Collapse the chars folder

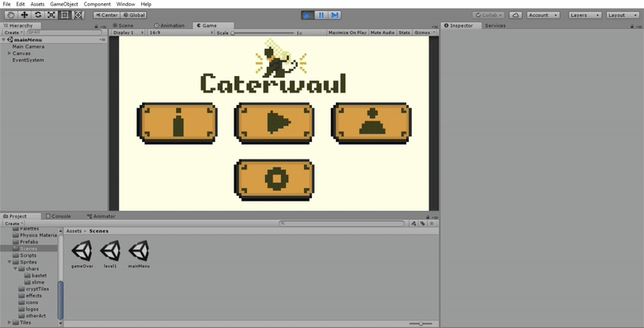click(15, 269)
